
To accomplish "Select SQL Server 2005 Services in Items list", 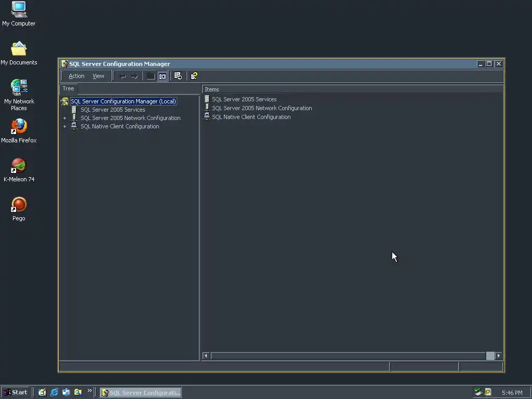I will point(244,99).
